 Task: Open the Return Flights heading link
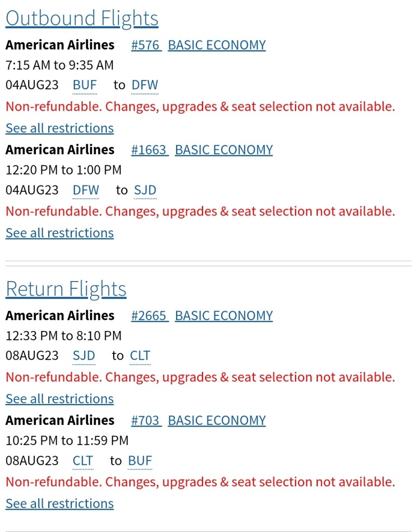[66, 289]
